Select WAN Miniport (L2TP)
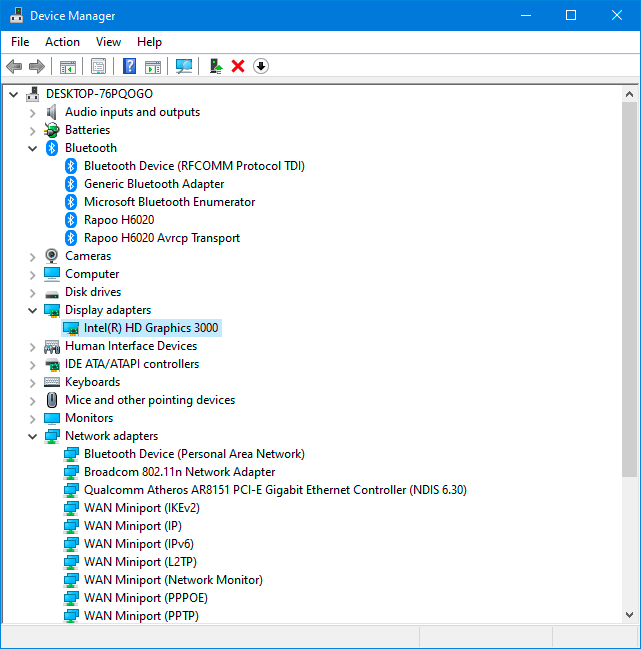Viewport: 641px width, 649px height. (x=140, y=562)
